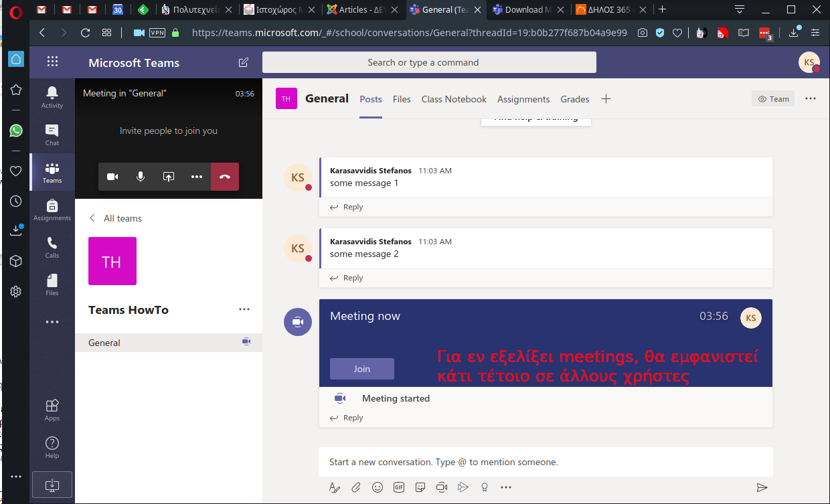Send the message with arrow icon
The height and width of the screenshot is (504, 830).
coord(761,487)
